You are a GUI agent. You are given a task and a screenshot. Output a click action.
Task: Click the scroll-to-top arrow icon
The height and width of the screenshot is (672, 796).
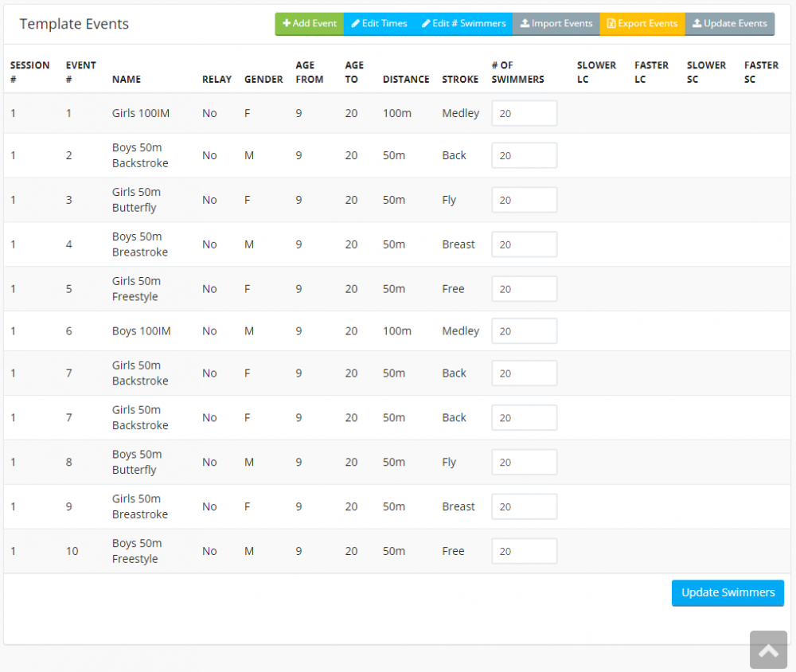(768, 650)
